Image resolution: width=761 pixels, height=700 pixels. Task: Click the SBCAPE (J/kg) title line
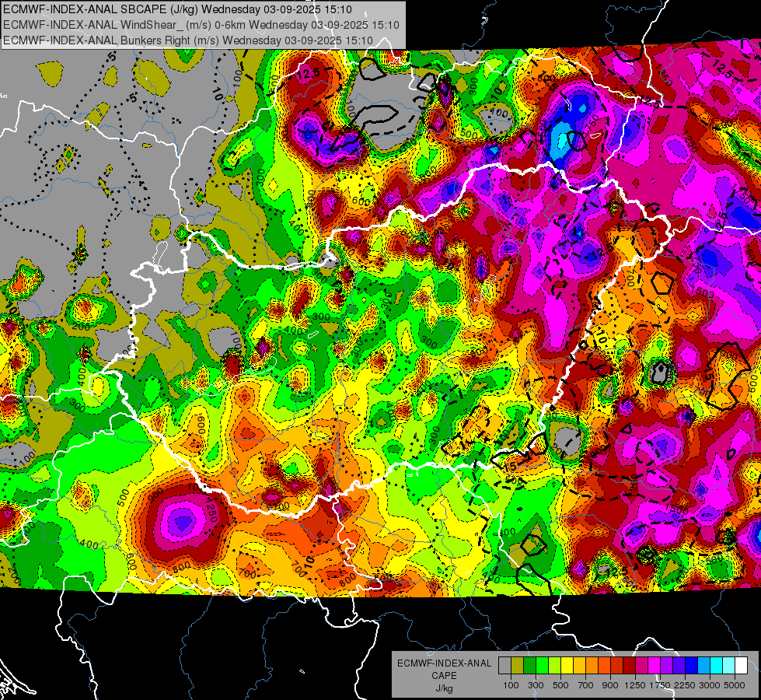178,9
